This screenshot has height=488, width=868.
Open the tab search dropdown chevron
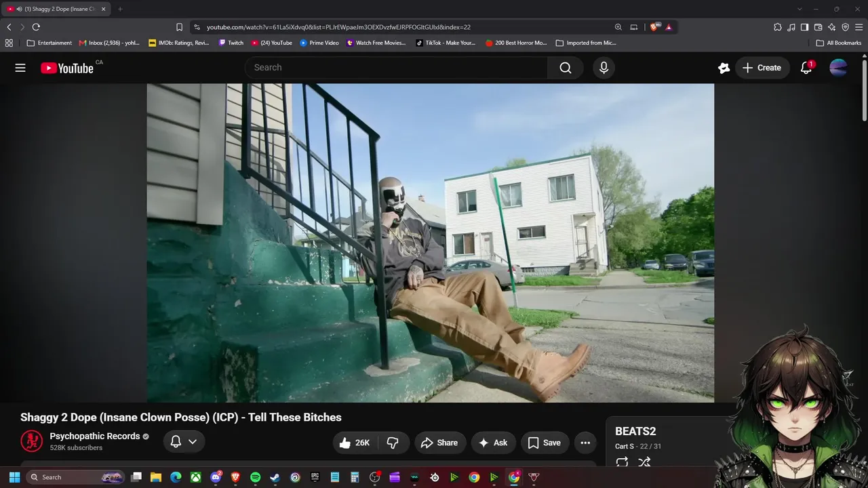[800, 9]
